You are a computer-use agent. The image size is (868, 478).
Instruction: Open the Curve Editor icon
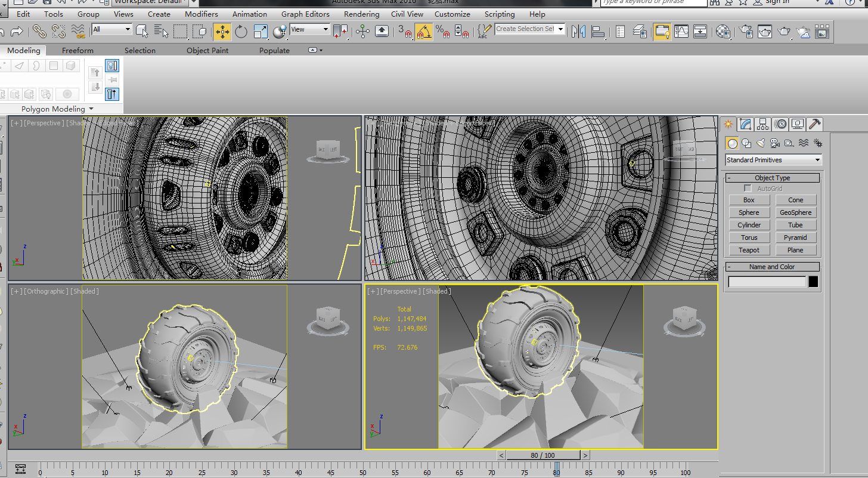(681, 31)
